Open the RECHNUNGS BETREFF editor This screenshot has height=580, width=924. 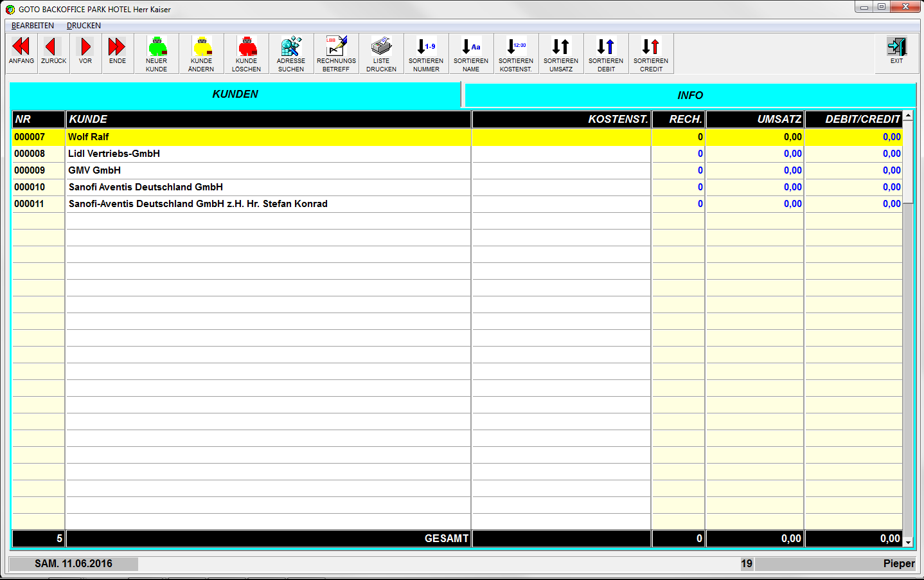pos(336,53)
